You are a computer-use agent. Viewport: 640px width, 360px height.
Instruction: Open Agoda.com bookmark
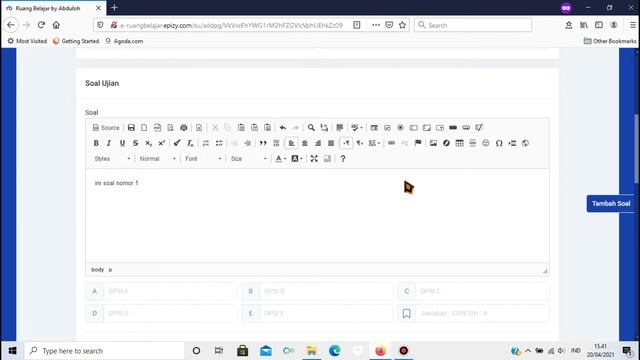[124, 41]
